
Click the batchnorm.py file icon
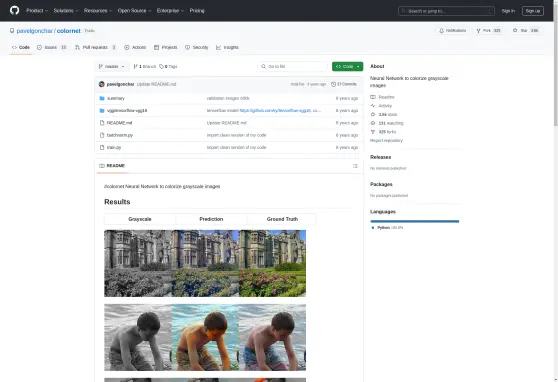click(102, 135)
